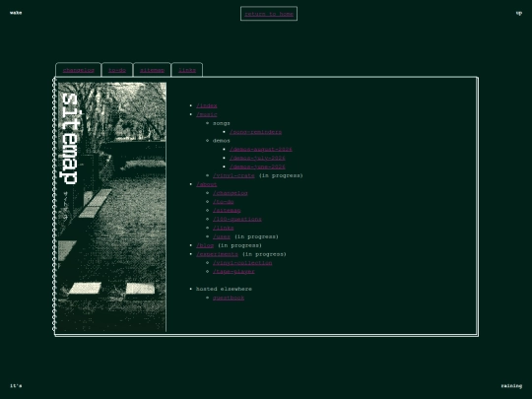
Task: Click the "raining" corner text
Action: (511, 386)
